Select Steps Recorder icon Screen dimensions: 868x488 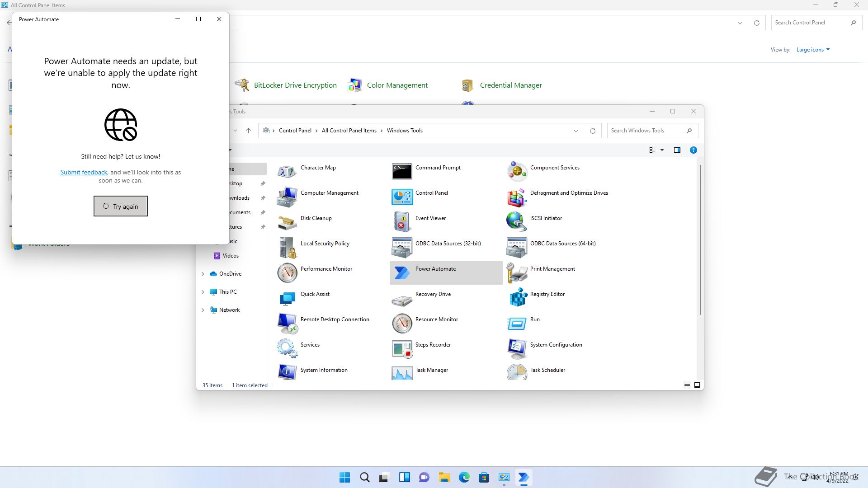pyautogui.click(x=402, y=348)
